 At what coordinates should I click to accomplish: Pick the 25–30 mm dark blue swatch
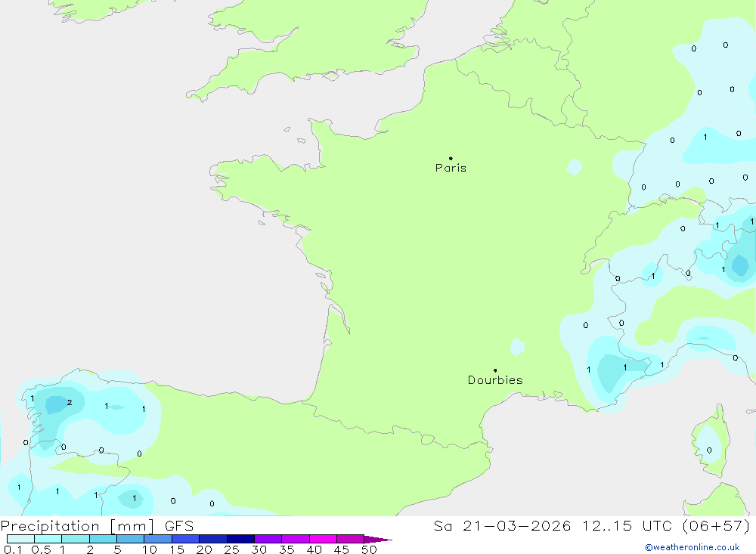coord(240,539)
